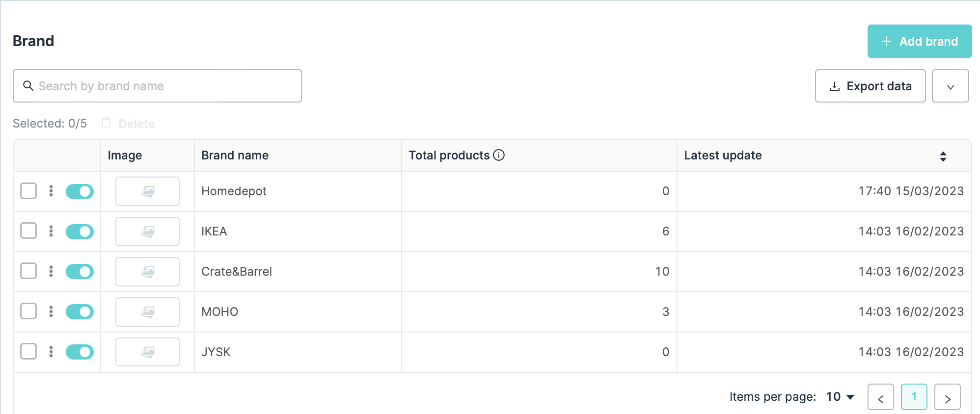Disable the IKEA brand toggle
This screenshot has height=414, width=980.
tap(80, 232)
